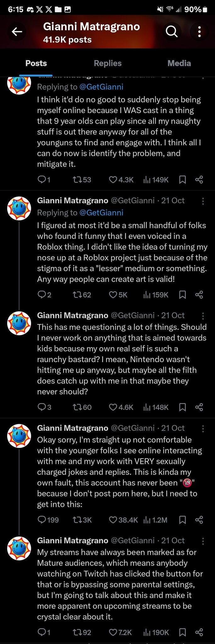This screenshot has height=644, width=215.
Task: Open more options on 'Okay sorry' post
Action: click(203, 429)
